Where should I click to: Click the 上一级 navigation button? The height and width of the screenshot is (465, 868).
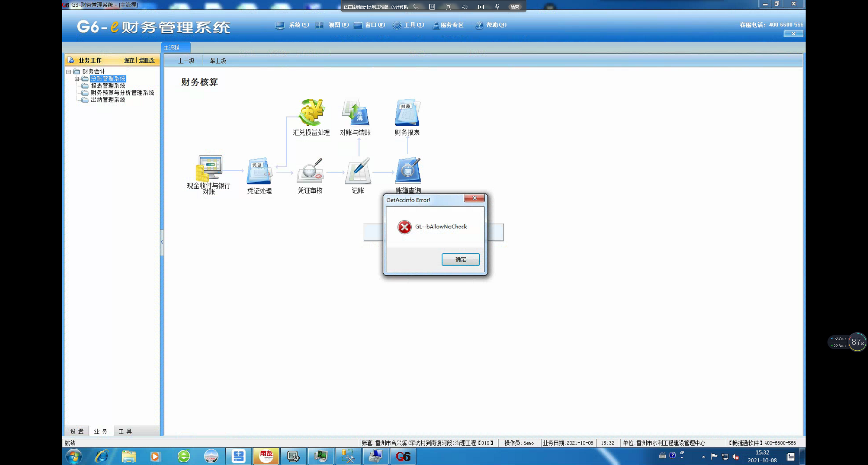(x=186, y=60)
